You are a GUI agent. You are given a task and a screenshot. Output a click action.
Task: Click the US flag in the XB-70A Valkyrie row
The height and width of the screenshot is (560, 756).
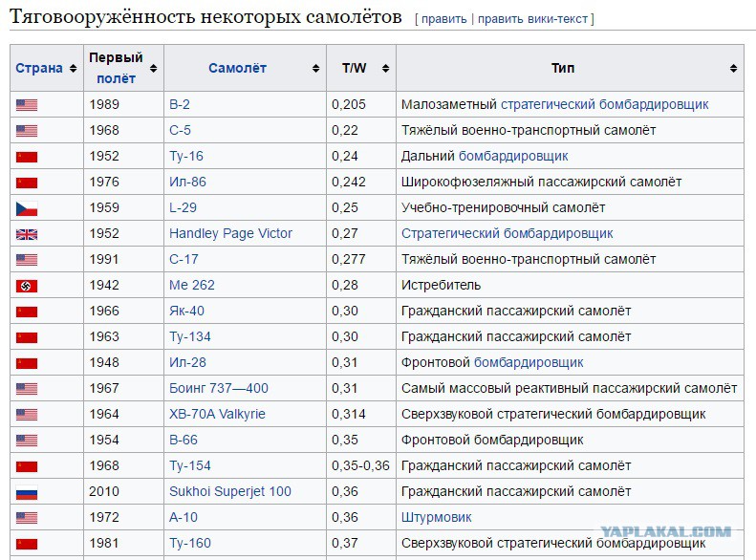click(27, 415)
